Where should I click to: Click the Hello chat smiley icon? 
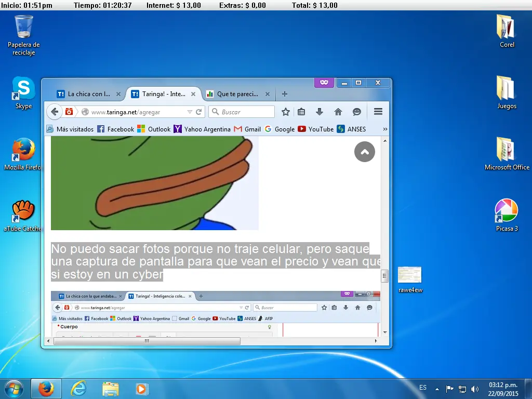click(x=356, y=112)
